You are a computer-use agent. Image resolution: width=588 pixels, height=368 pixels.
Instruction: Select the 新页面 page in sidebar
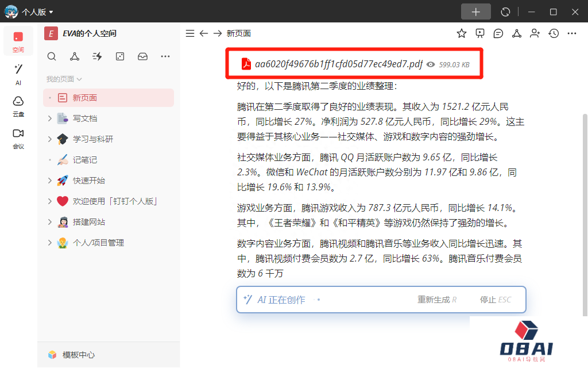coord(109,98)
